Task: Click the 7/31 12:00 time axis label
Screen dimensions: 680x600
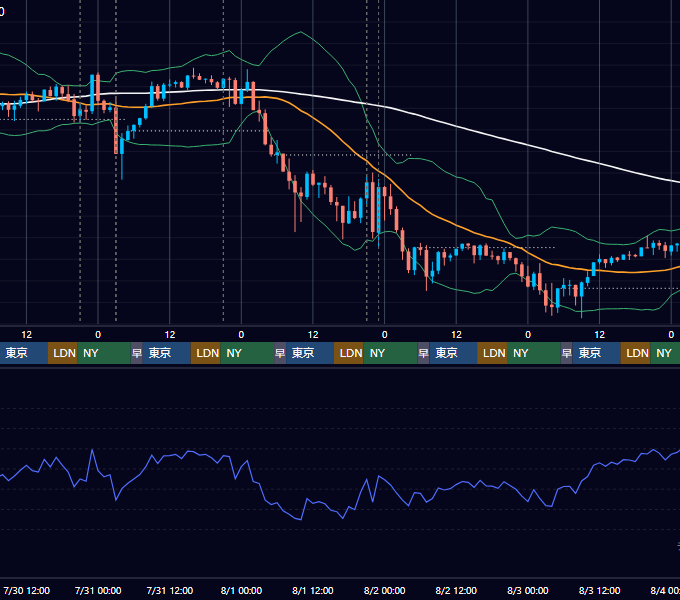Action: click(x=170, y=590)
